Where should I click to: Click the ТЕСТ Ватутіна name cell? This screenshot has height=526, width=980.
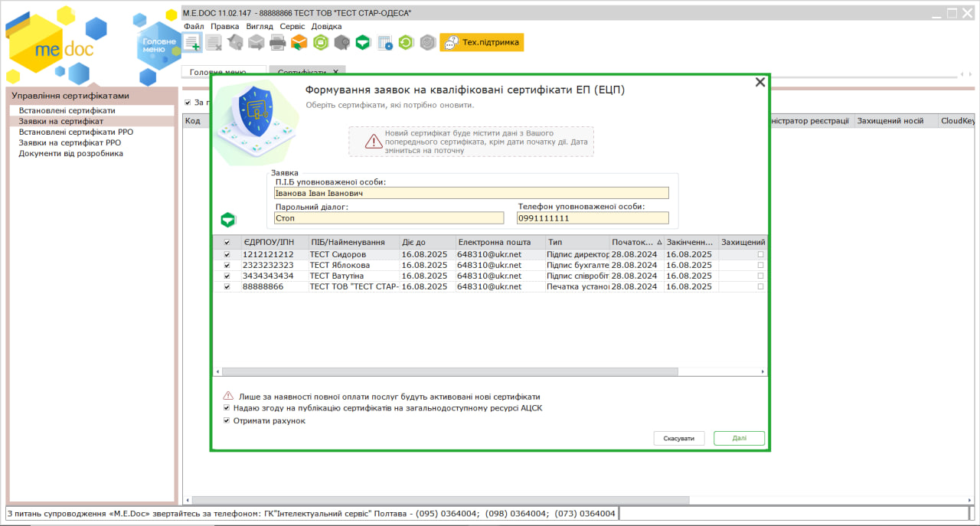pyautogui.click(x=354, y=276)
